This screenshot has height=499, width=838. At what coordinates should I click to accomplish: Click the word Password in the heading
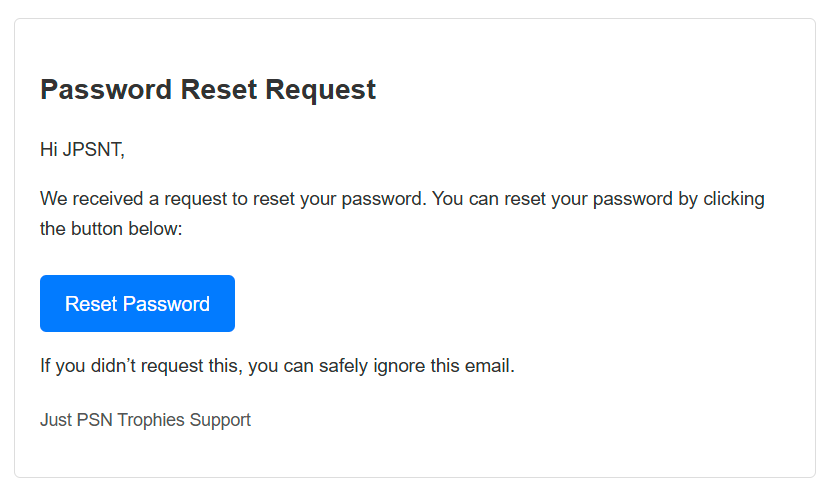click(106, 89)
